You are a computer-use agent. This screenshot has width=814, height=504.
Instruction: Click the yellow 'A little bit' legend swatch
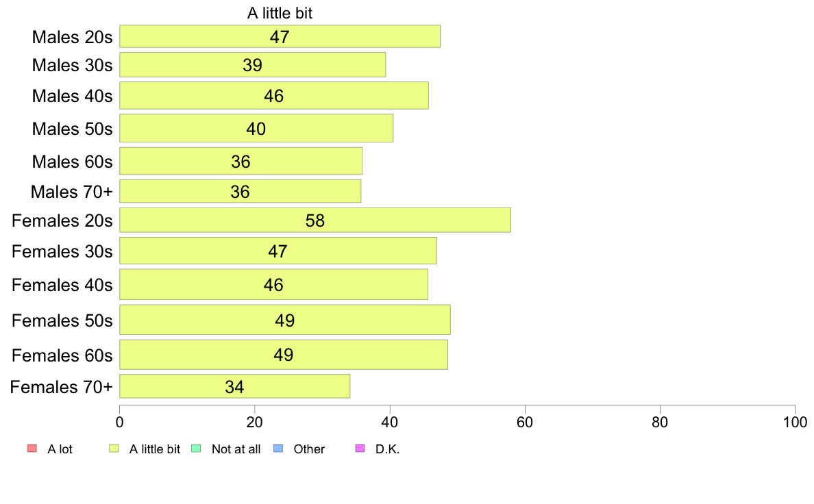click(x=114, y=449)
